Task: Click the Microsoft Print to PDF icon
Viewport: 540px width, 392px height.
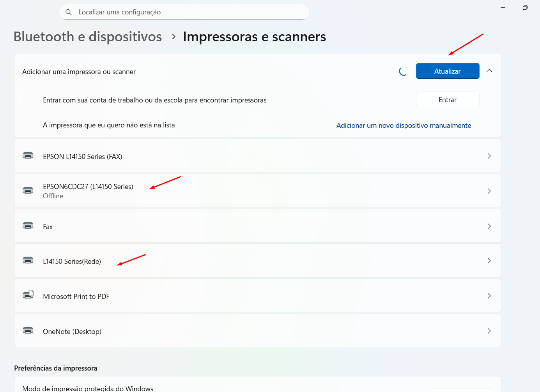Action: (28, 295)
